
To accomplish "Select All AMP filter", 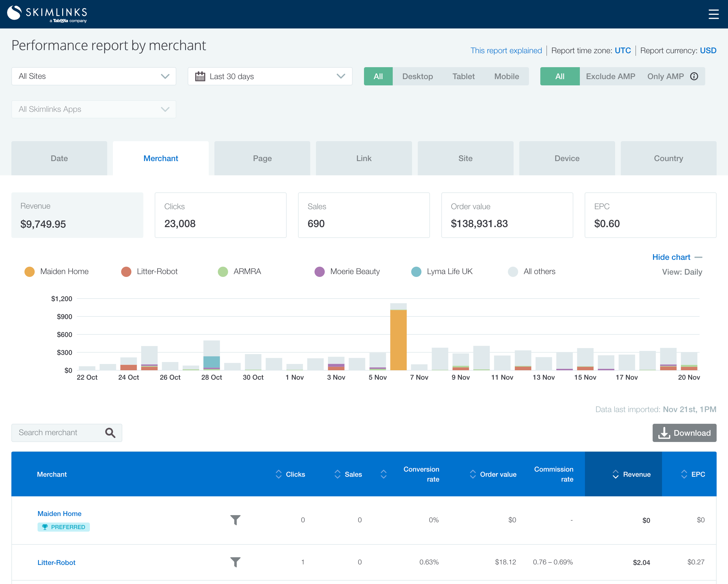I will 560,76.
